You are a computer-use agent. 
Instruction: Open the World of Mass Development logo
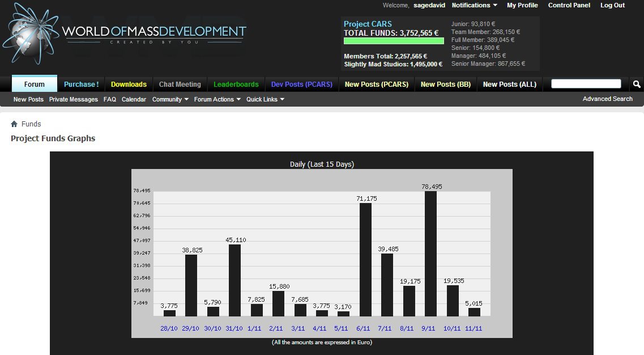pos(124,33)
